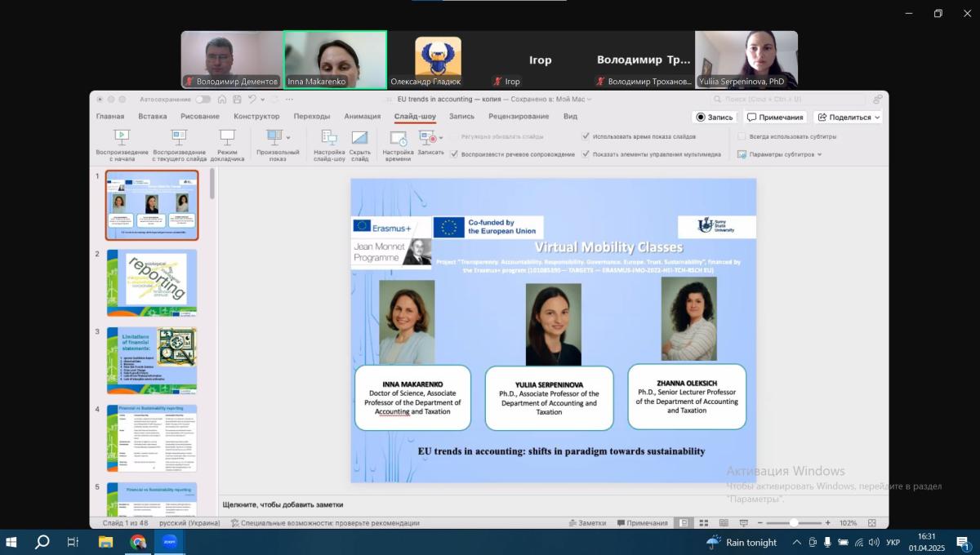Expand the Поделиться share dropdown
This screenshot has height=555, width=980.
point(877,118)
